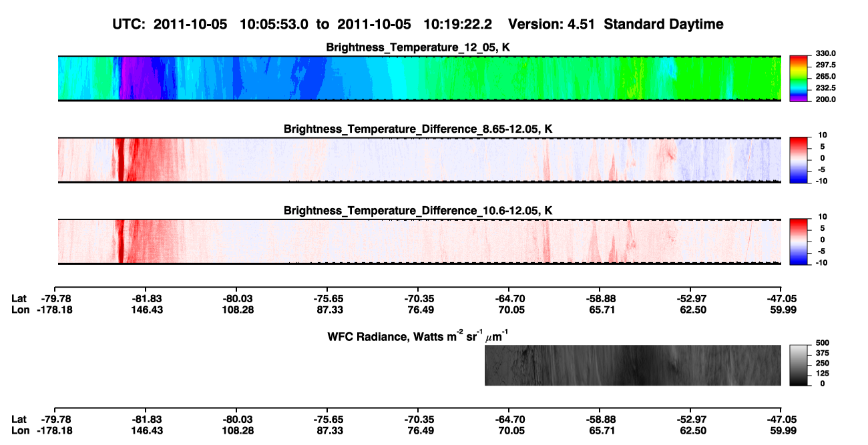This screenshot has width=868, height=445.
Task: Click latitude -80.03 on the axis below WFC Radiance
Action: click(x=237, y=419)
